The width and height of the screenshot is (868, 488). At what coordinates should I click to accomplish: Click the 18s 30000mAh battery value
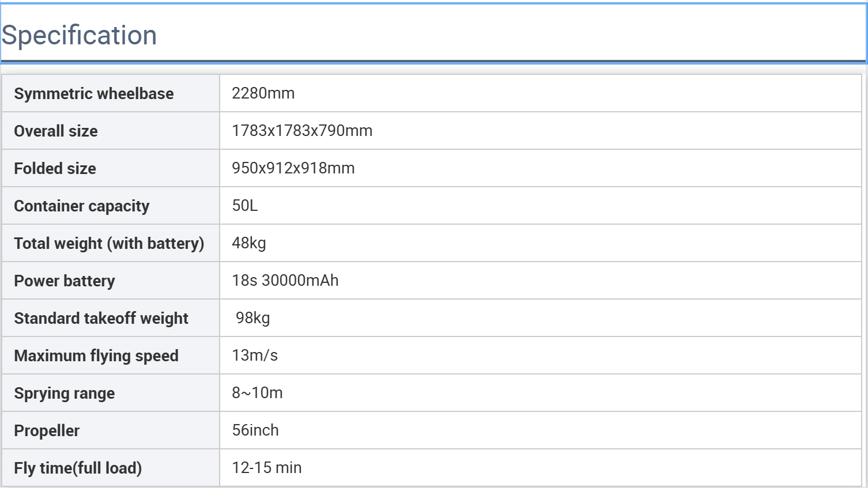coord(285,281)
